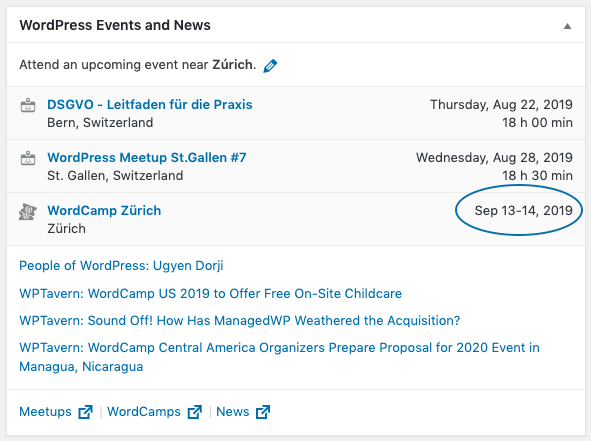Open WordCamp Central America Managua article
The height and width of the screenshot is (441, 591).
coord(279,357)
